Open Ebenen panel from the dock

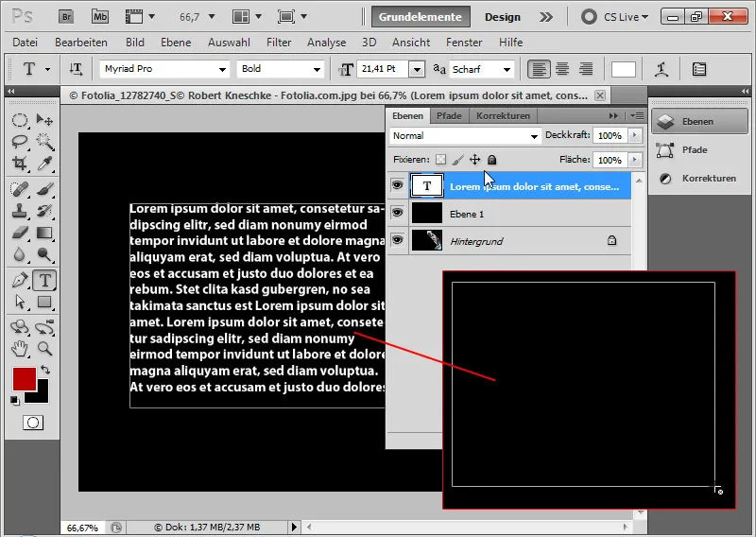tap(699, 122)
